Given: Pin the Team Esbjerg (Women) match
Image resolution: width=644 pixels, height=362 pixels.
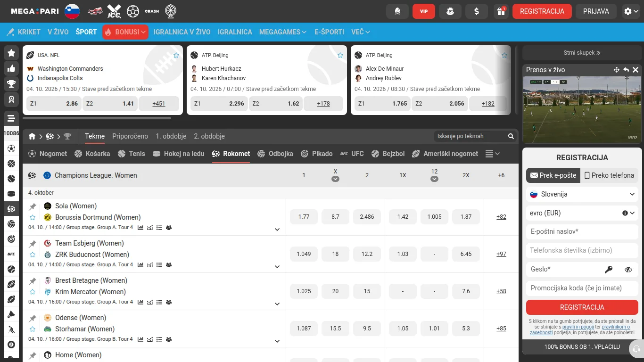Looking at the screenshot, I should pos(33,244).
